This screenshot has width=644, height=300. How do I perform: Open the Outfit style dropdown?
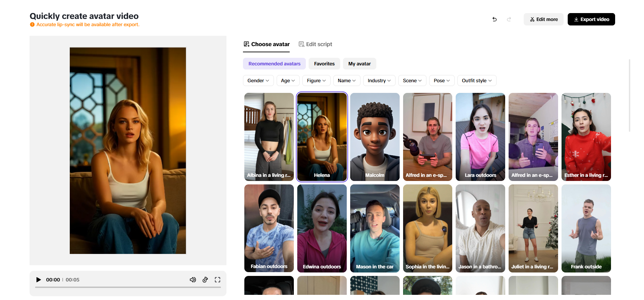click(477, 81)
